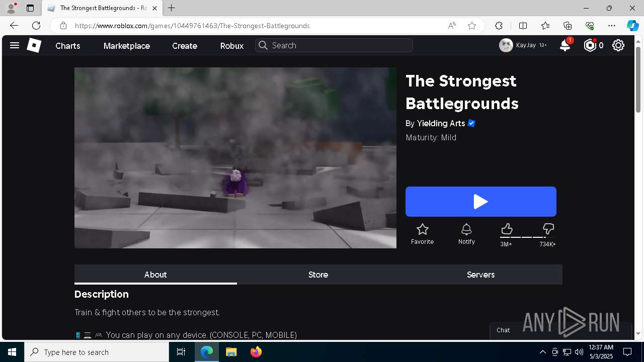
Task: Open the Windows Start menu
Action: point(12,352)
